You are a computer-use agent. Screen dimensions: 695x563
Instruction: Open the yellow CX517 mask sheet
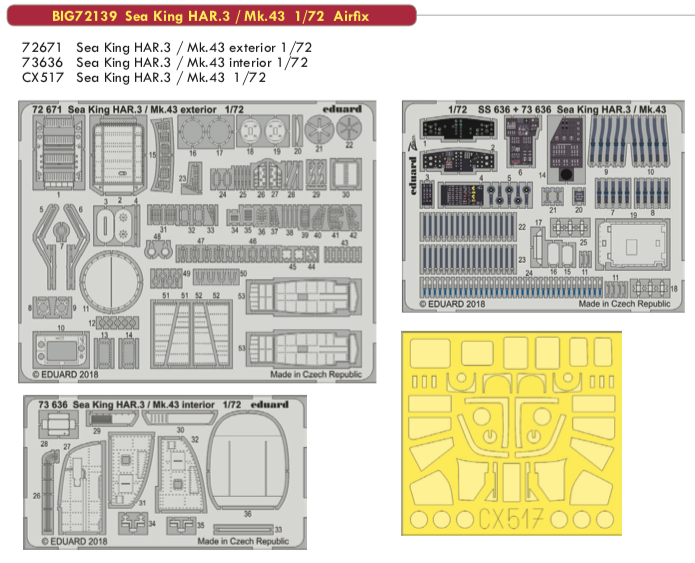(511, 433)
